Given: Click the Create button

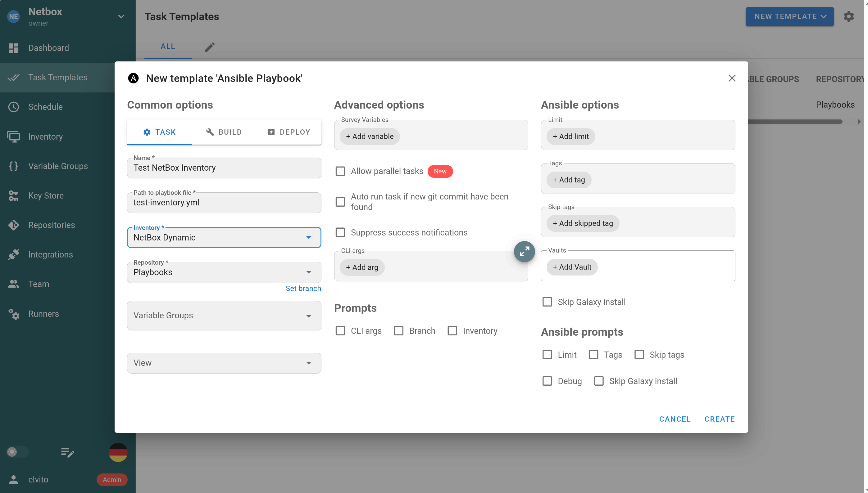Looking at the screenshot, I should (720, 419).
